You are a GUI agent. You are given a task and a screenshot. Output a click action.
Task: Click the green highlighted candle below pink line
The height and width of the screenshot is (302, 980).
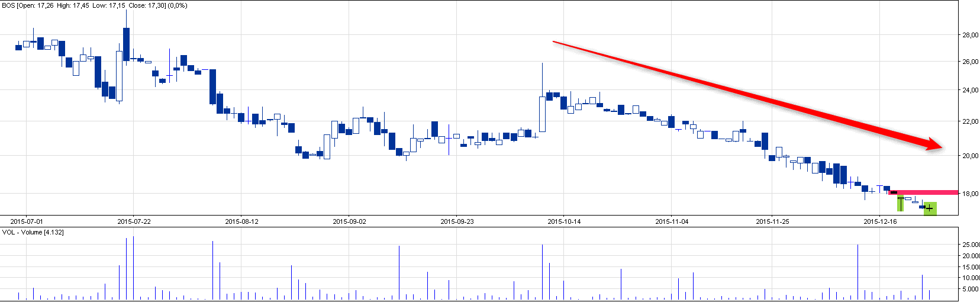901,203
